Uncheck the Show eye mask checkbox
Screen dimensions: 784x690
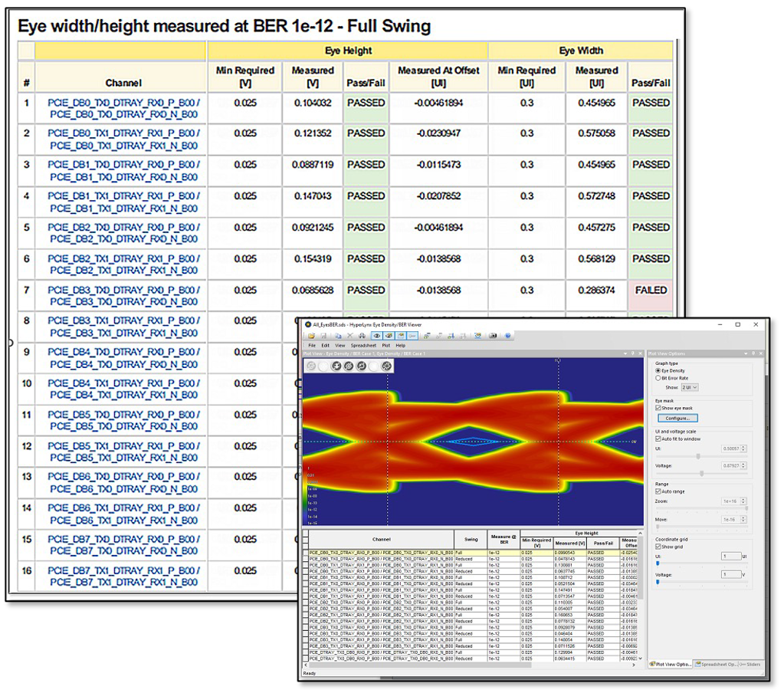[658, 409]
